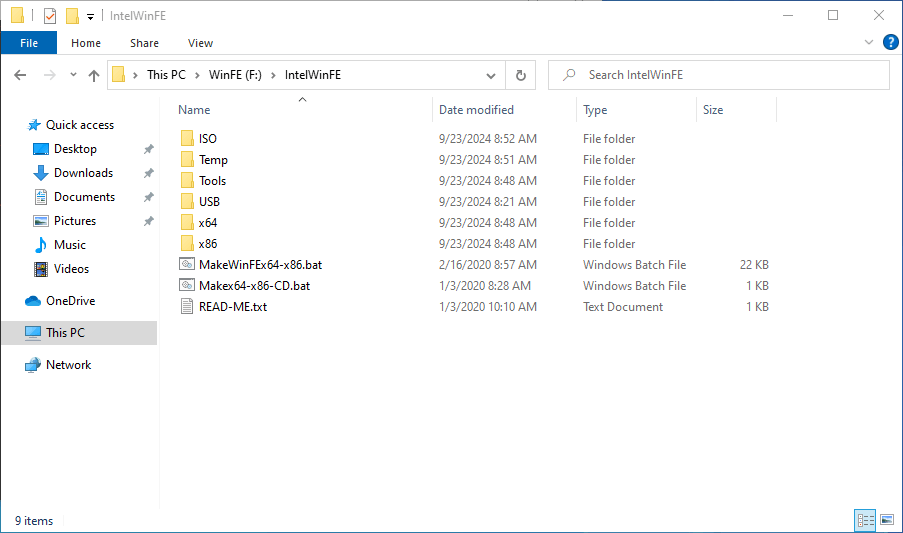
Task: Click IntelWinFE in the address bar
Action: (313, 75)
